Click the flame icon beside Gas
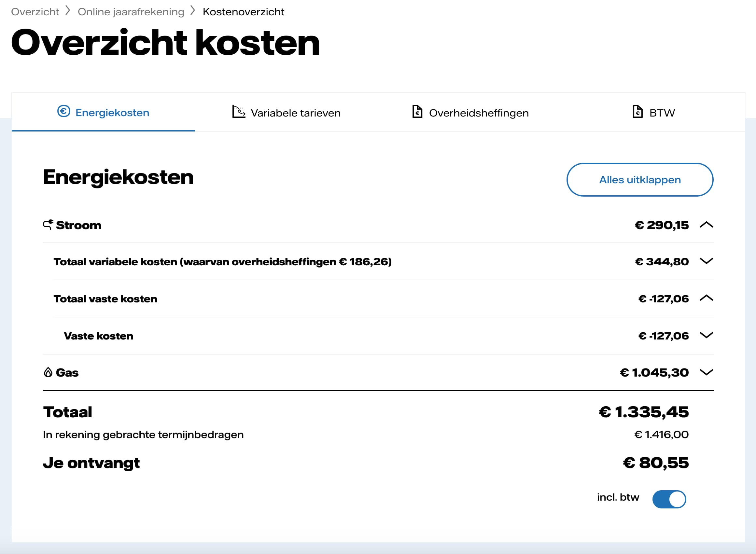 click(x=48, y=372)
